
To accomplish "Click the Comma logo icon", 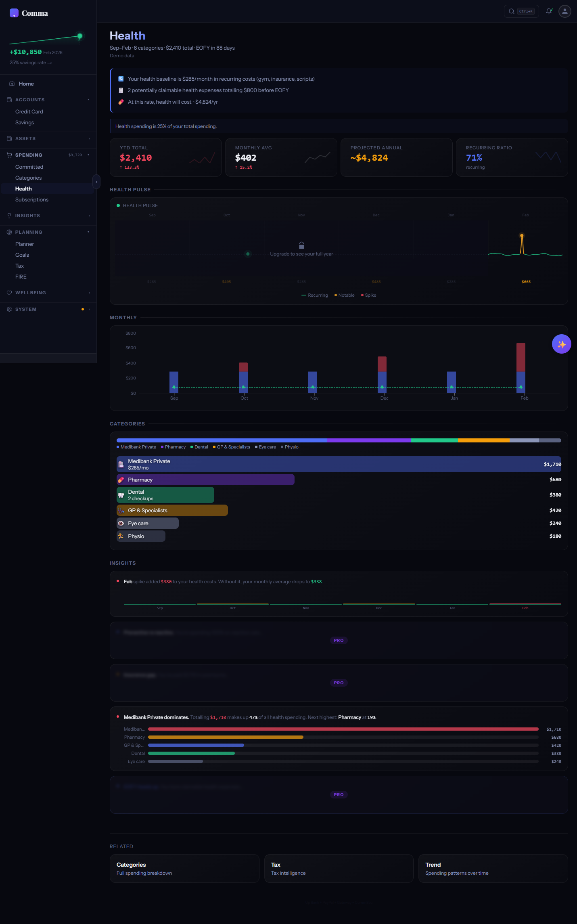I will point(14,13).
